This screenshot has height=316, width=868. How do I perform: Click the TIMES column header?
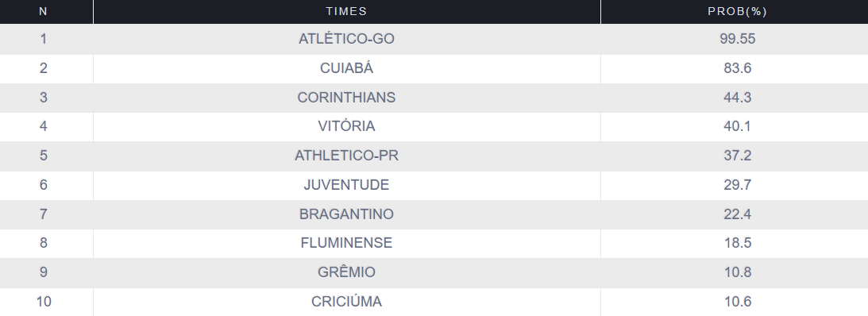tap(346, 11)
